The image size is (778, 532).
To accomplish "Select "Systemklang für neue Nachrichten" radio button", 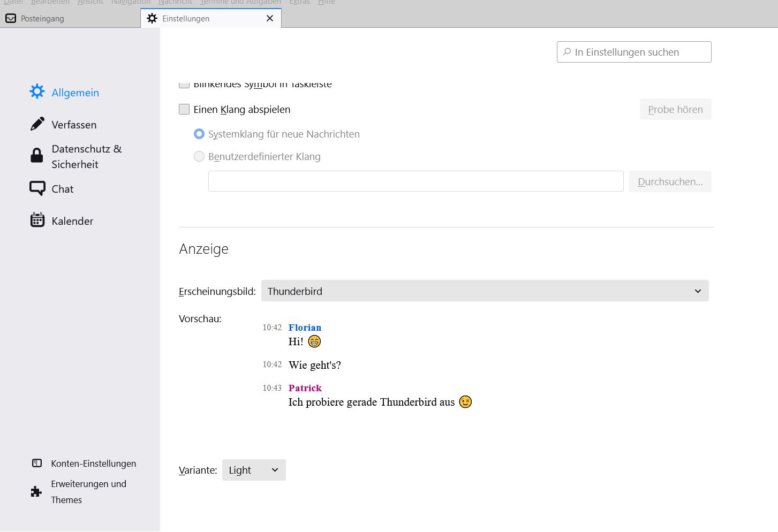I will pyautogui.click(x=199, y=134).
